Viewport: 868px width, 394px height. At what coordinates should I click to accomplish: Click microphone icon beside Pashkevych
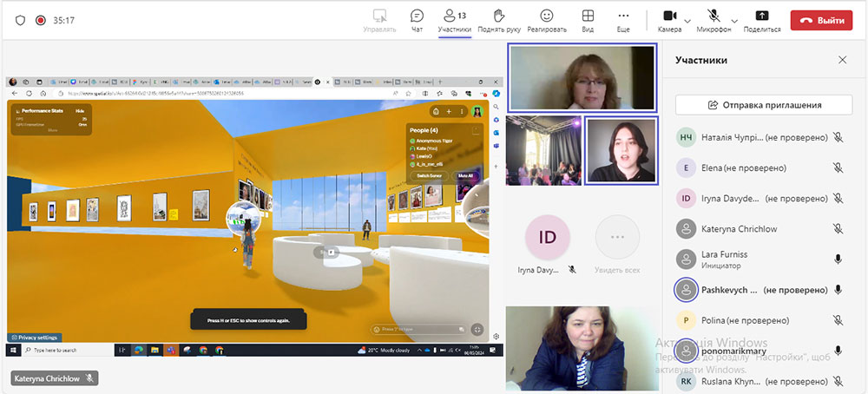tap(838, 289)
